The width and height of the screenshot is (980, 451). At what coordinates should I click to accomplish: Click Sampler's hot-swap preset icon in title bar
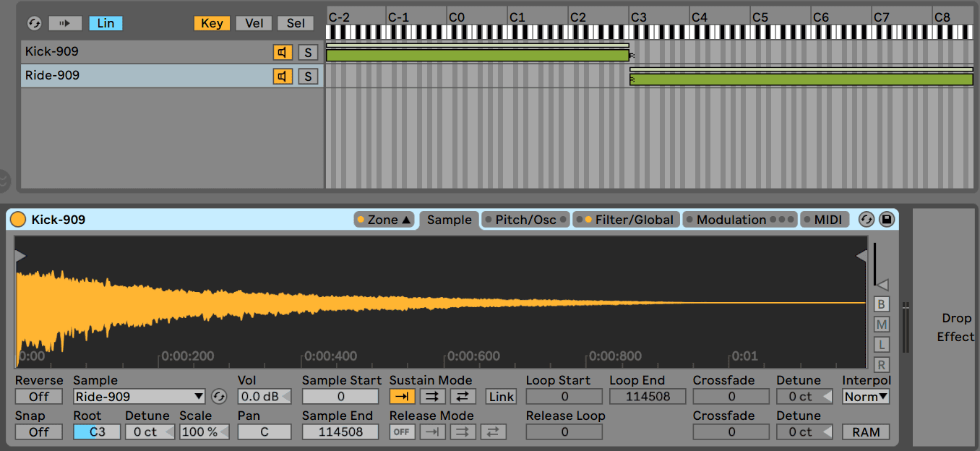(x=867, y=219)
